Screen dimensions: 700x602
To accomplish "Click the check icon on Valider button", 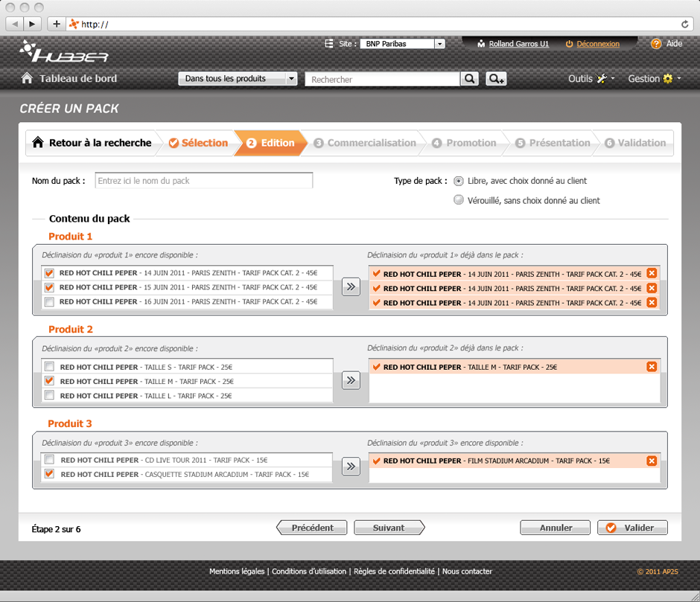I will point(611,528).
